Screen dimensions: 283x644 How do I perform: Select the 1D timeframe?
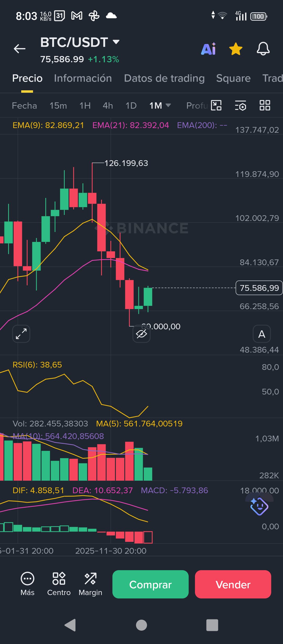tap(131, 106)
